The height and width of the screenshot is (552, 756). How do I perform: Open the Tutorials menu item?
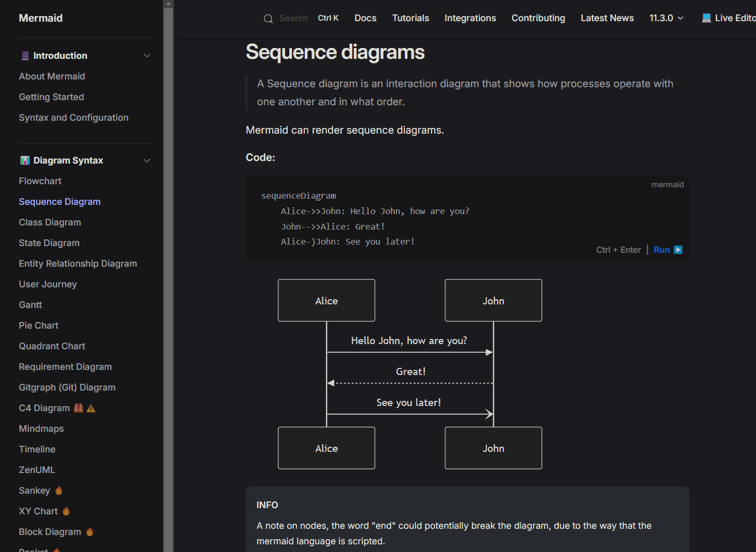tap(410, 18)
